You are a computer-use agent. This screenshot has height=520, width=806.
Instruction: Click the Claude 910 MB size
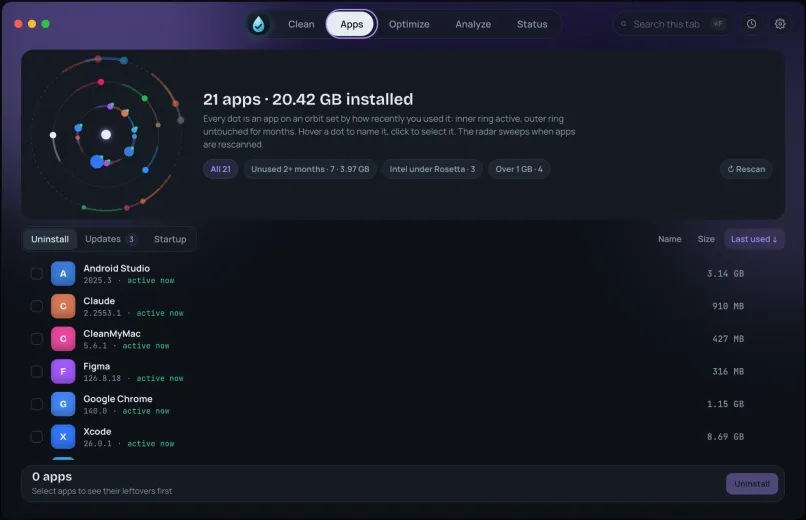point(728,306)
